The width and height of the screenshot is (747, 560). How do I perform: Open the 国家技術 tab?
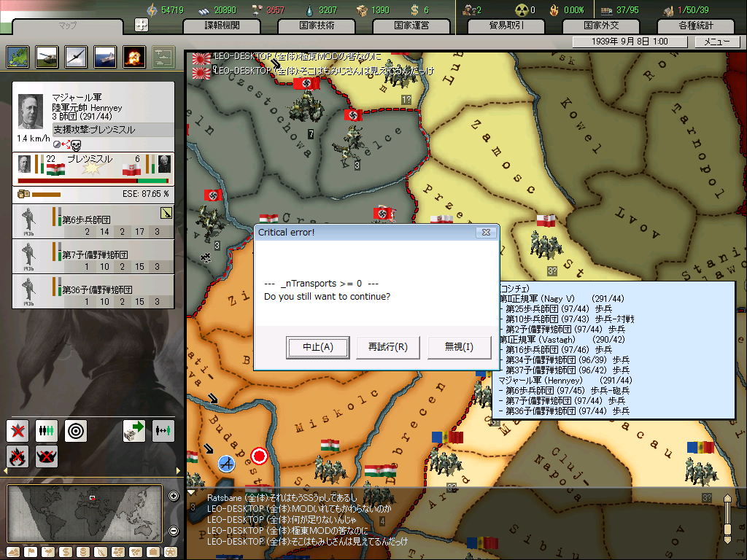[x=316, y=26]
